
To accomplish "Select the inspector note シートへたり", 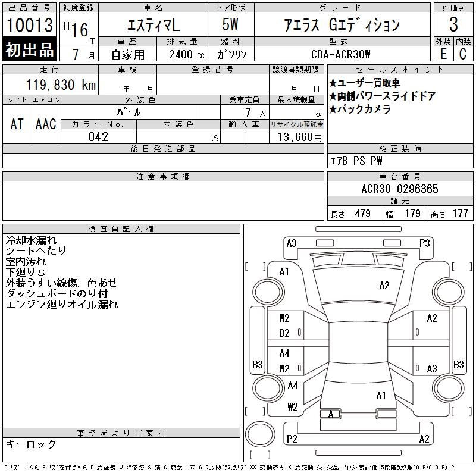I will pyautogui.click(x=36, y=250).
